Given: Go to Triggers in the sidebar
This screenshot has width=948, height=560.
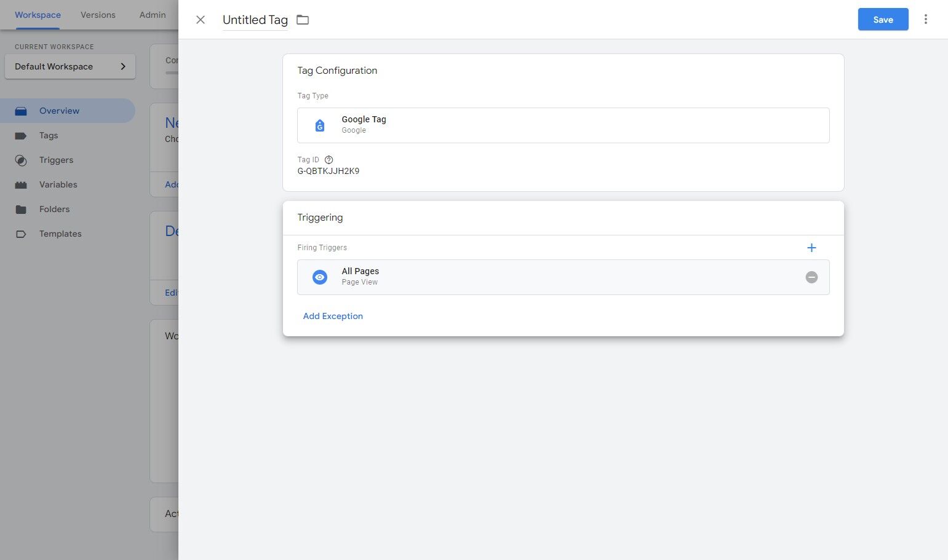Looking at the screenshot, I should 56,160.
